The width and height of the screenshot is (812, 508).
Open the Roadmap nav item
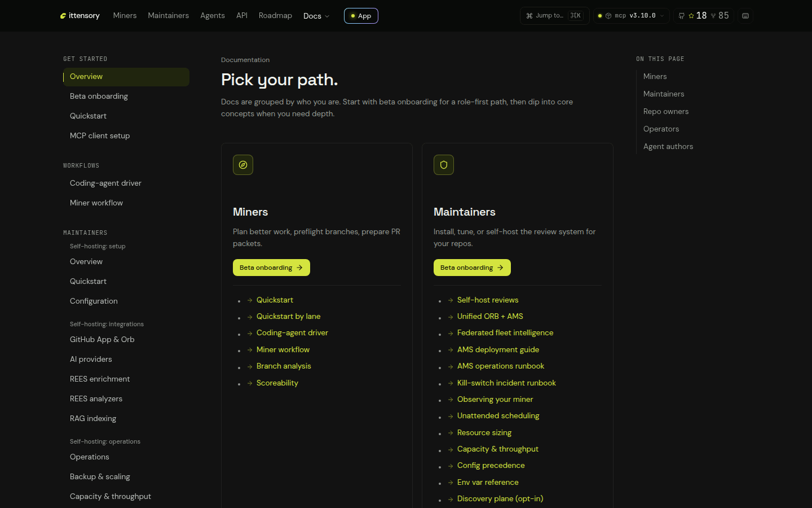[275, 15]
